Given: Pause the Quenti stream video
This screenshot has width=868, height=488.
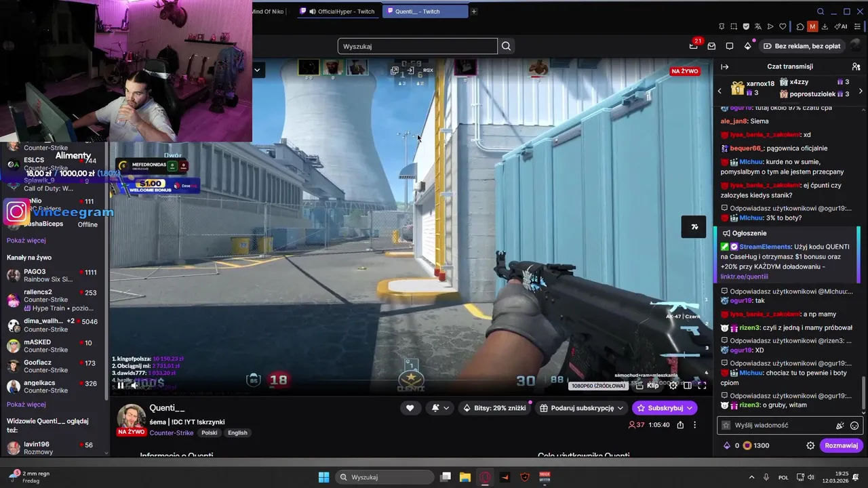Looking at the screenshot, I should [x=121, y=385].
